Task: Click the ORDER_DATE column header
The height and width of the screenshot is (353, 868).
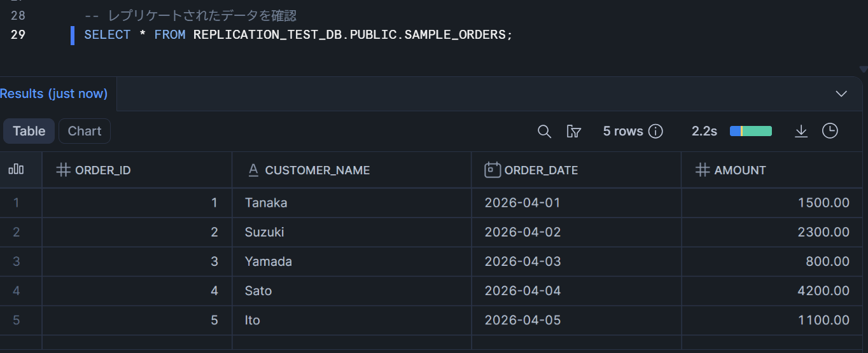Action: tap(541, 170)
